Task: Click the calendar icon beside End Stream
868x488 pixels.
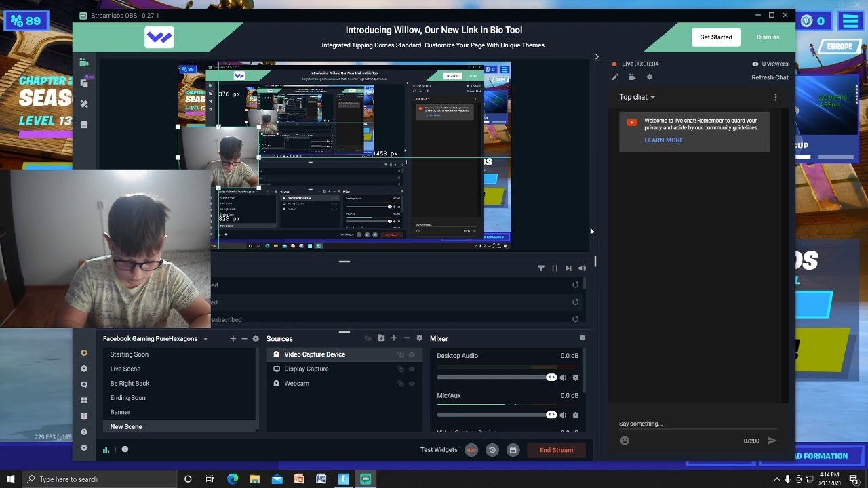Action: coord(513,450)
